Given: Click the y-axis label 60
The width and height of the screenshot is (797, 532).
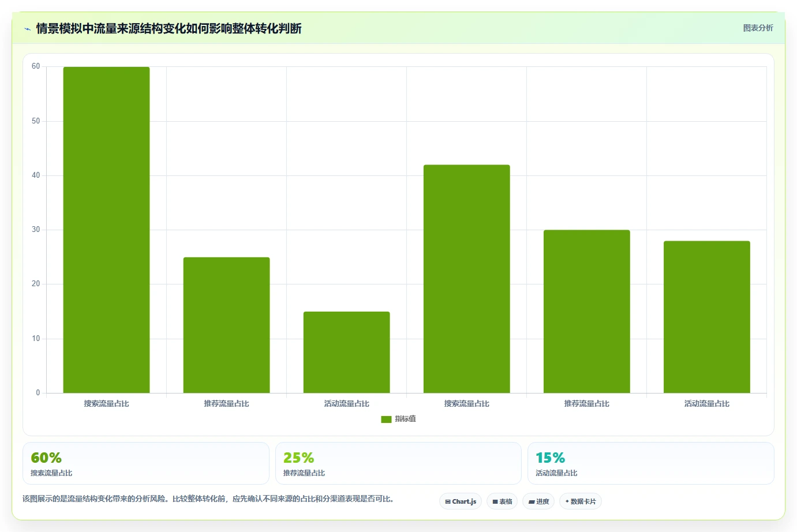Looking at the screenshot, I should pyautogui.click(x=36, y=66).
